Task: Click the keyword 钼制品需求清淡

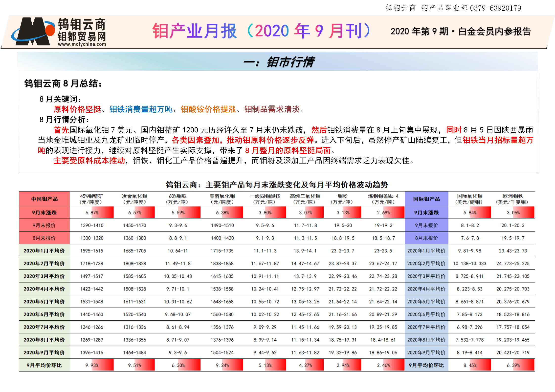Action: coord(272,109)
